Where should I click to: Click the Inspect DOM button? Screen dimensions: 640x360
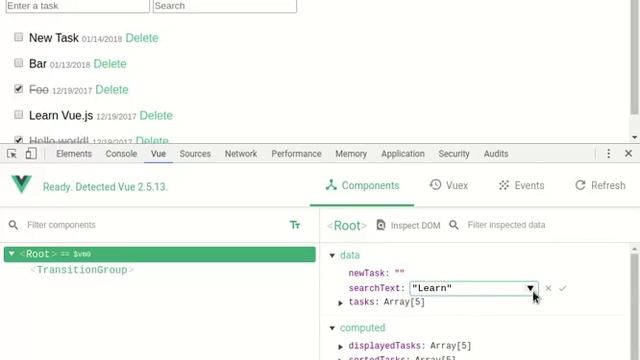(408, 225)
